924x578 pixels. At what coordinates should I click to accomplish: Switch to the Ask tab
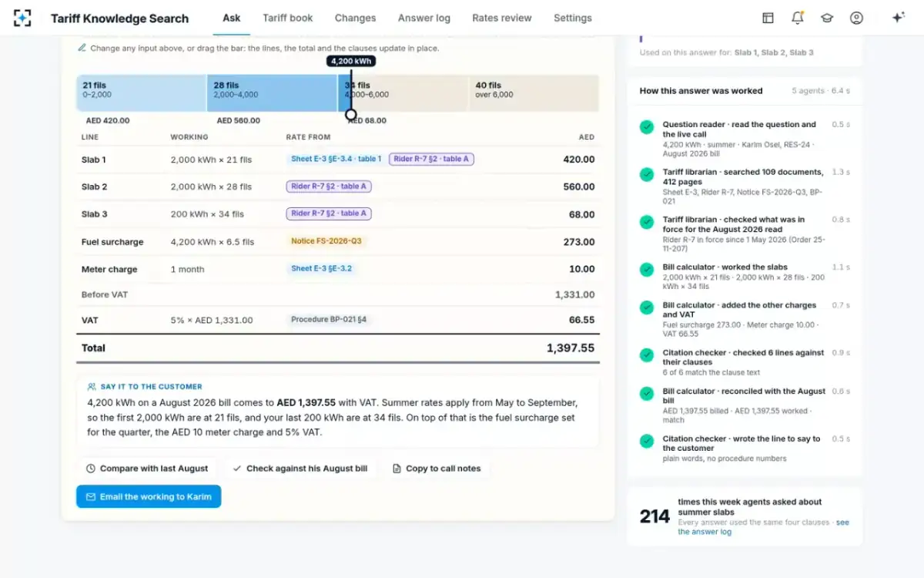(x=231, y=18)
